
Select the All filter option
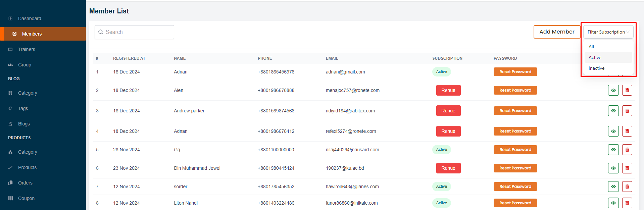coord(591,47)
